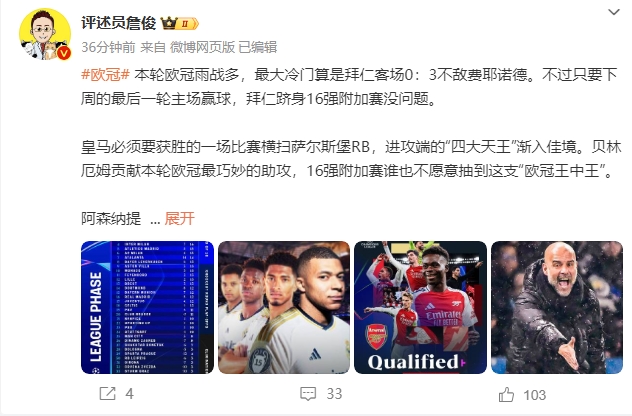Viewport: 632px width, 416px height.
Task: Open the #欧冠# hashtag topic
Action: [105, 75]
